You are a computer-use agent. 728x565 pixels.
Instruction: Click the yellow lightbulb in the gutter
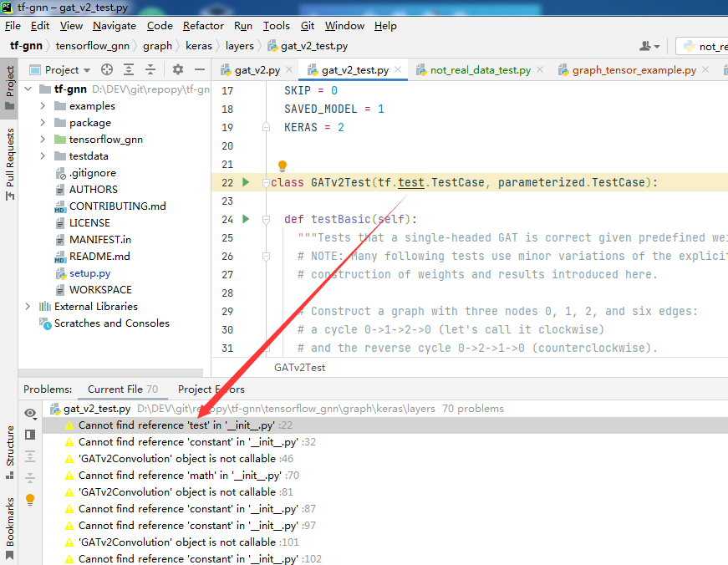pos(282,165)
